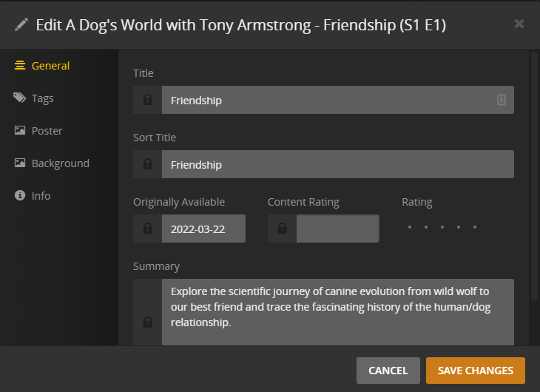Open the General section
540x392 pixels.
tap(50, 66)
